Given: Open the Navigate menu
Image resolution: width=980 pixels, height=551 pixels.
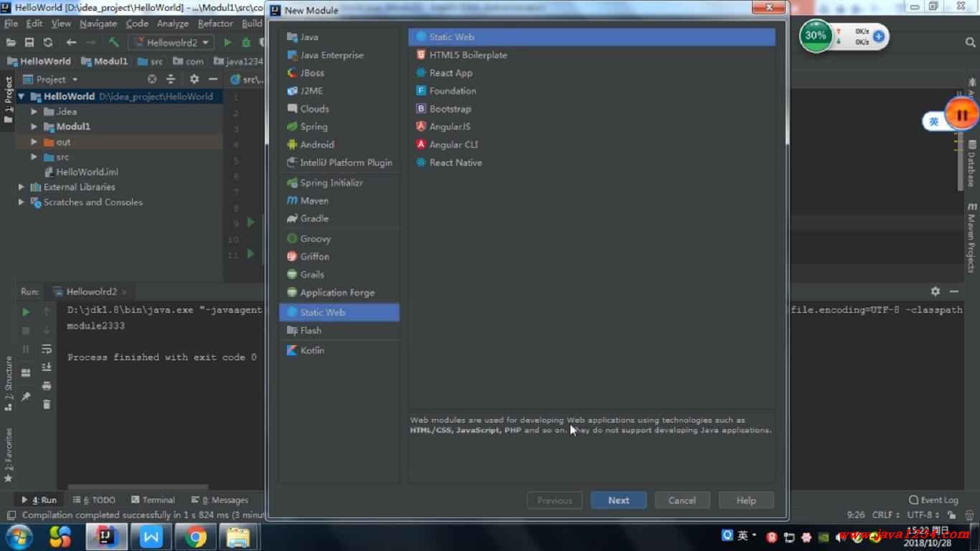Looking at the screenshot, I should pyautogui.click(x=98, y=24).
